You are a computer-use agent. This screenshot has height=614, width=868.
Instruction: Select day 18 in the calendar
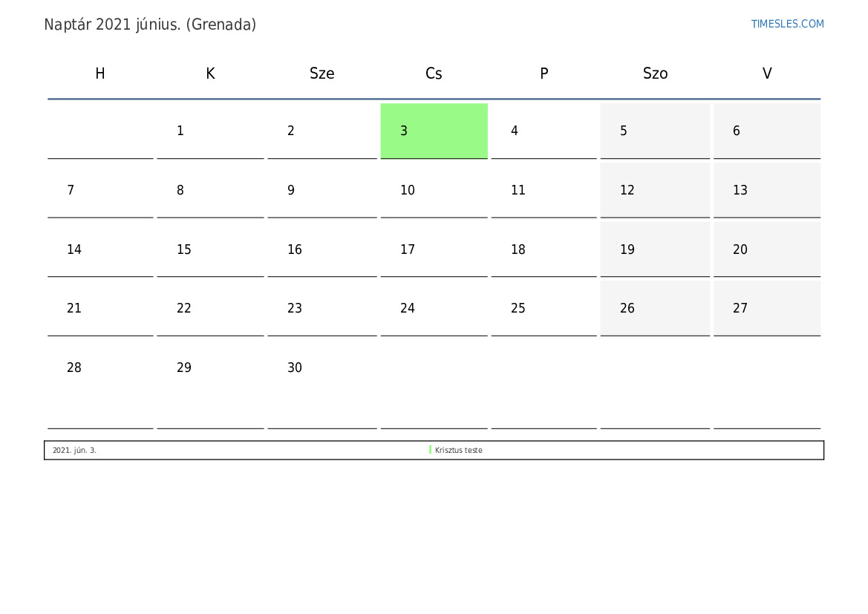click(544, 249)
